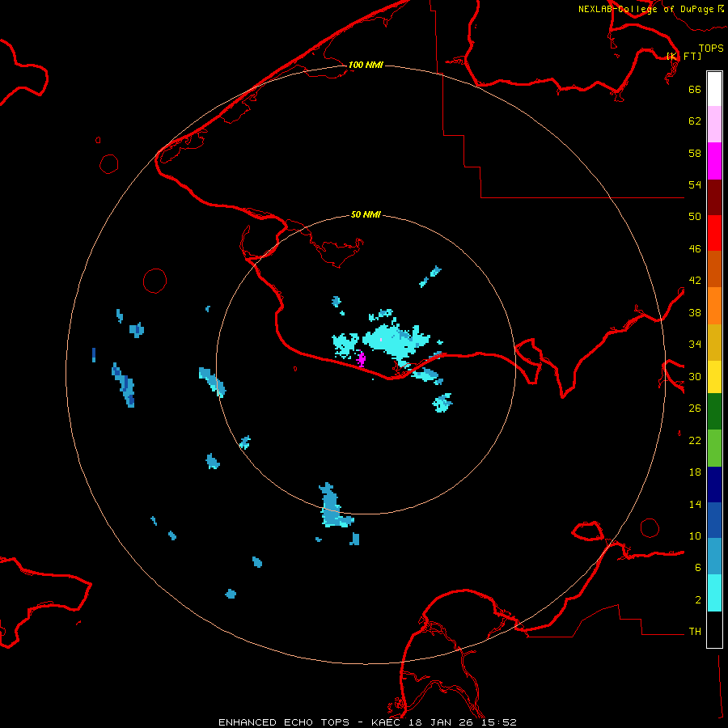Image resolution: width=728 pixels, height=728 pixels.
Task: Select the light green legend swatch near 22
Action: (714, 448)
